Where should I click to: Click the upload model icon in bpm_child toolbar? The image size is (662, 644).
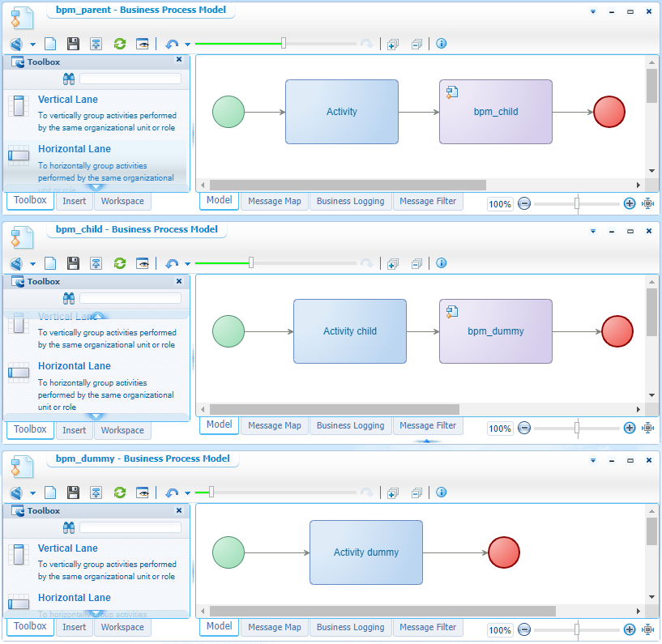coord(96,263)
